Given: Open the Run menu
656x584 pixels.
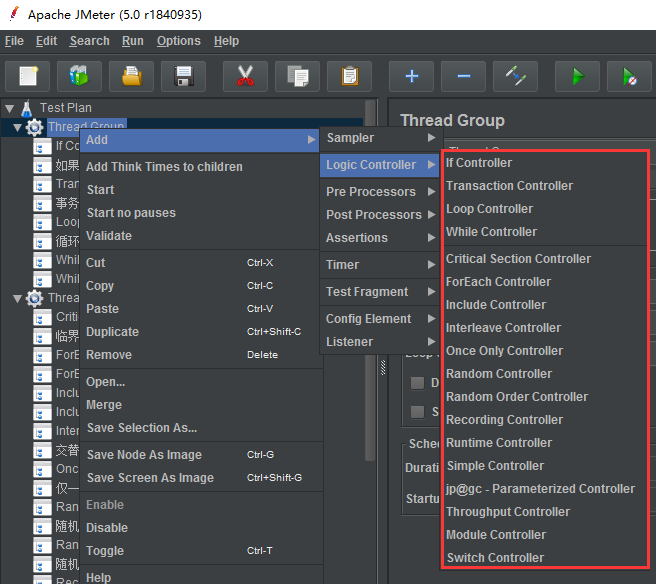Looking at the screenshot, I should point(133,41).
